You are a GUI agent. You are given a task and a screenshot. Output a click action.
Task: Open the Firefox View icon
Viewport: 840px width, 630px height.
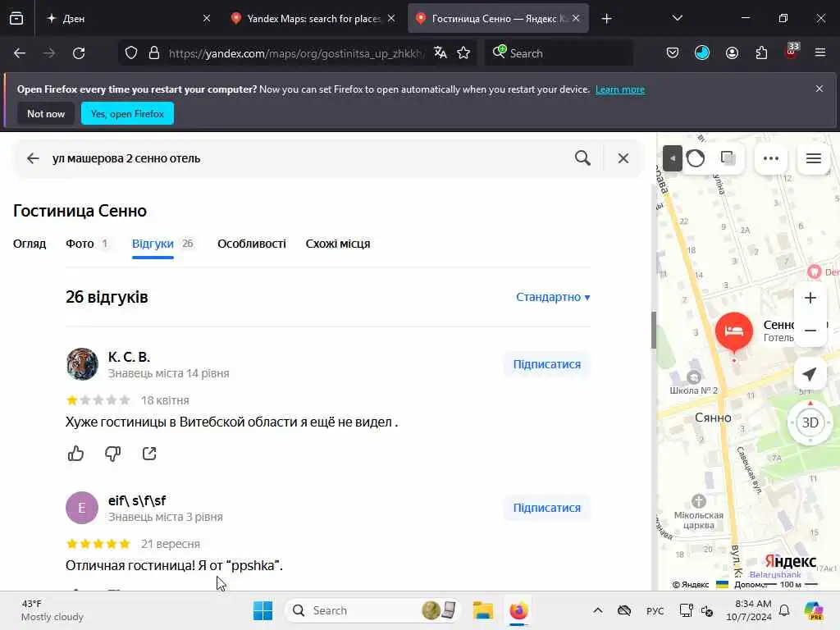[16, 18]
